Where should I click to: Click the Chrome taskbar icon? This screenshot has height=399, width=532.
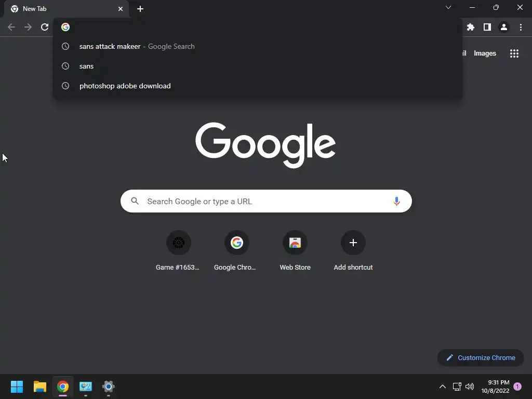[x=63, y=387]
